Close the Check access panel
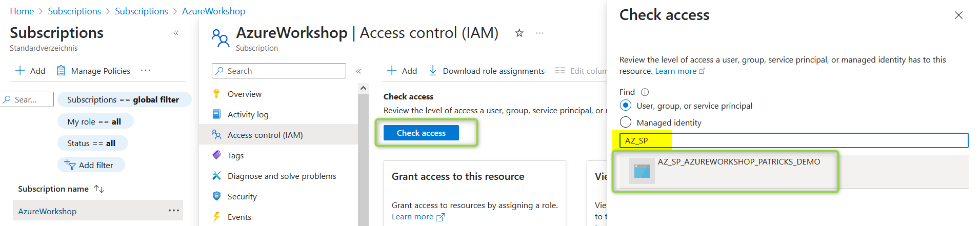Viewport: 980px width, 226px height. coord(958,15)
